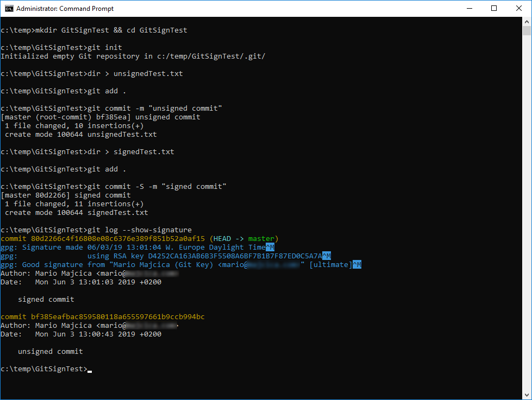
Task: Click 'create mode 100644 unsignedTest.txt' line
Action: [x=81, y=135]
